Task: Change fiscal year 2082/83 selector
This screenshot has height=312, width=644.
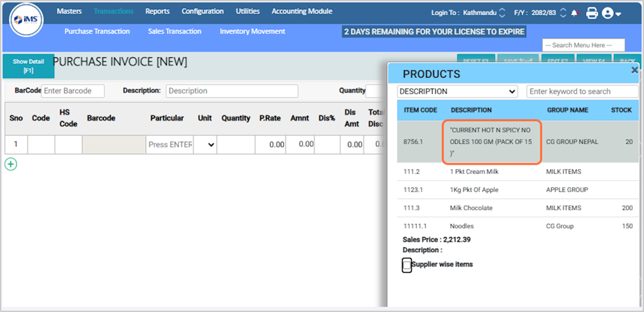Action: [x=563, y=13]
